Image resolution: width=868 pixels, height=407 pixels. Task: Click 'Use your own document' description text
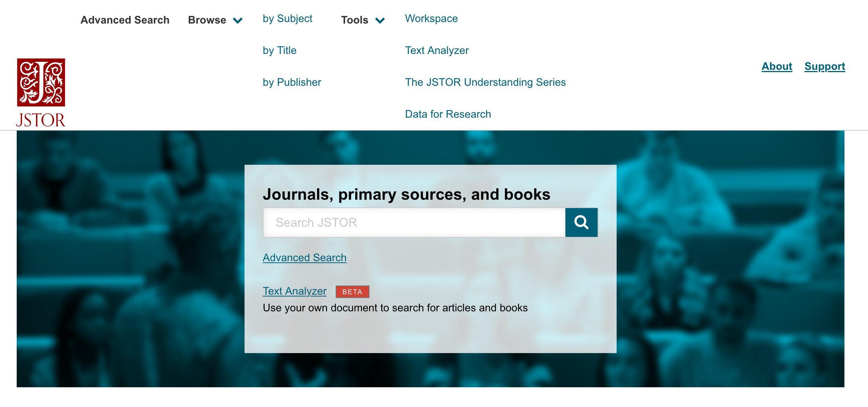pyautogui.click(x=395, y=308)
